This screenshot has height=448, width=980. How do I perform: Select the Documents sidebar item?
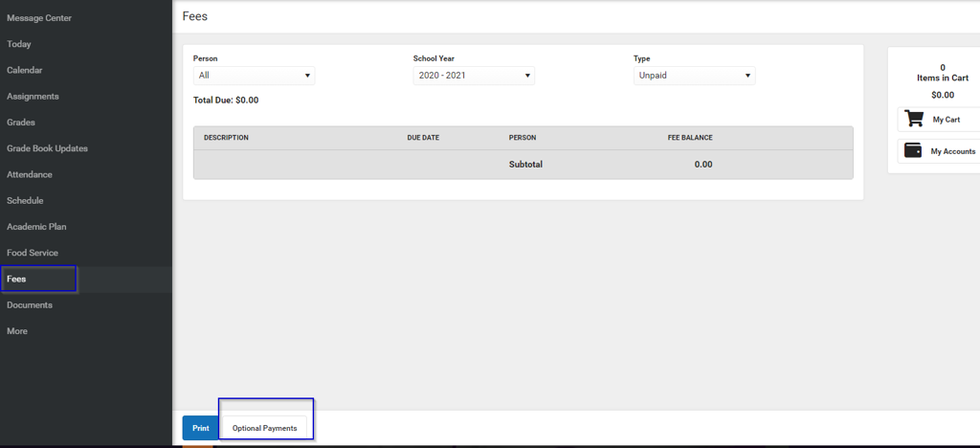click(x=30, y=305)
